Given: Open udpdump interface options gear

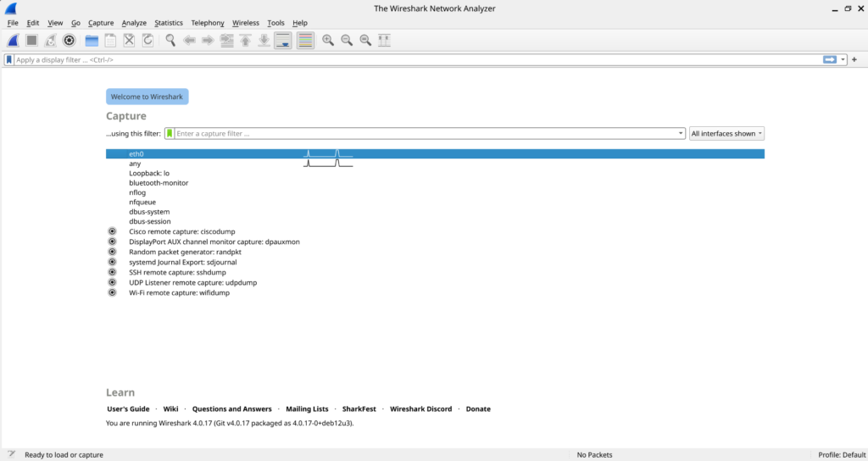Looking at the screenshot, I should (113, 282).
